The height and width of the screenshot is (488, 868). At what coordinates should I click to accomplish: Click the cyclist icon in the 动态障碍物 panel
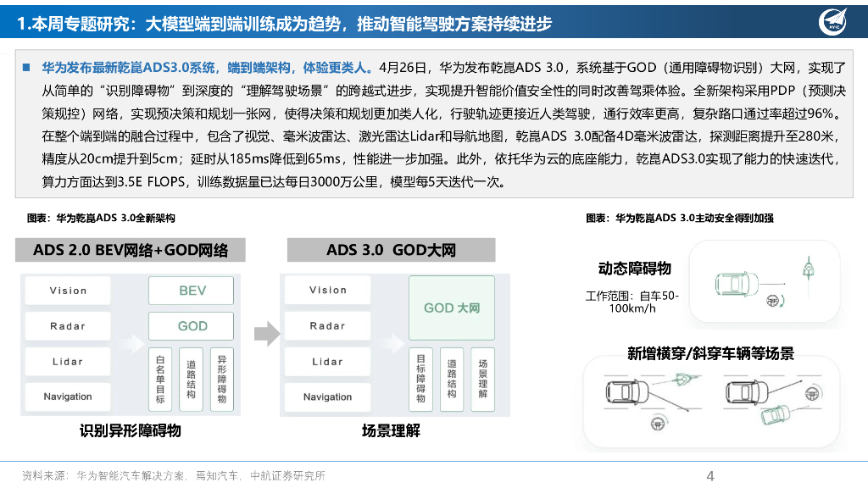(x=808, y=269)
